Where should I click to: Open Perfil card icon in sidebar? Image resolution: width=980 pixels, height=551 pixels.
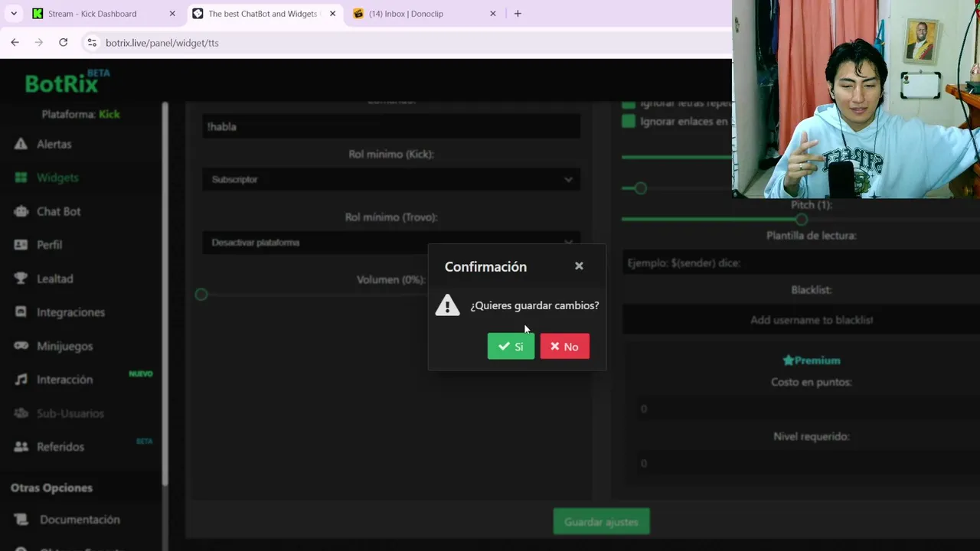[x=21, y=245]
